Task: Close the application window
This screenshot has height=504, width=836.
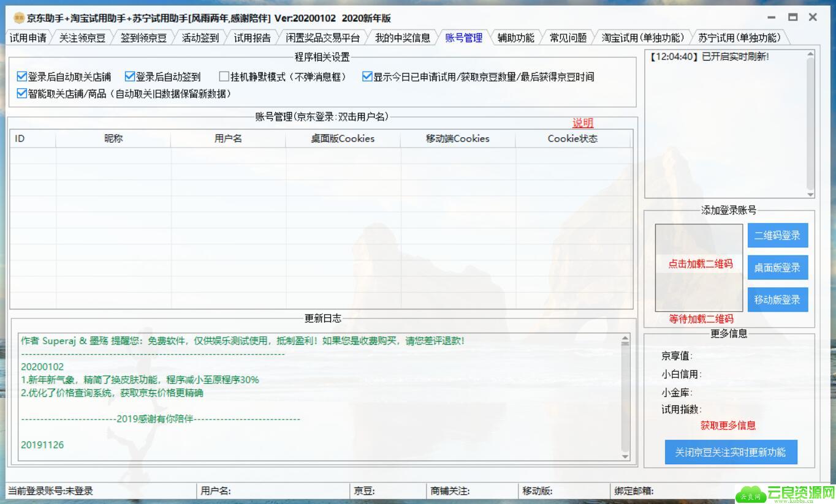Action: point(813,18)
